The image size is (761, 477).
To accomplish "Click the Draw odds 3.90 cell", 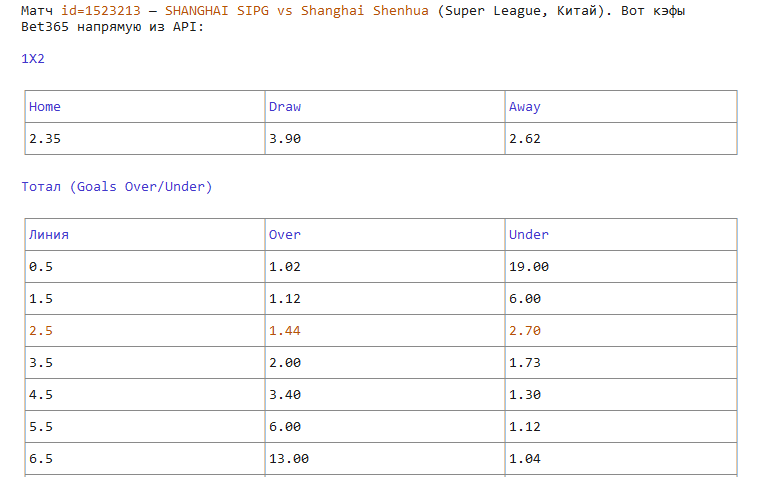I will 385,139.
